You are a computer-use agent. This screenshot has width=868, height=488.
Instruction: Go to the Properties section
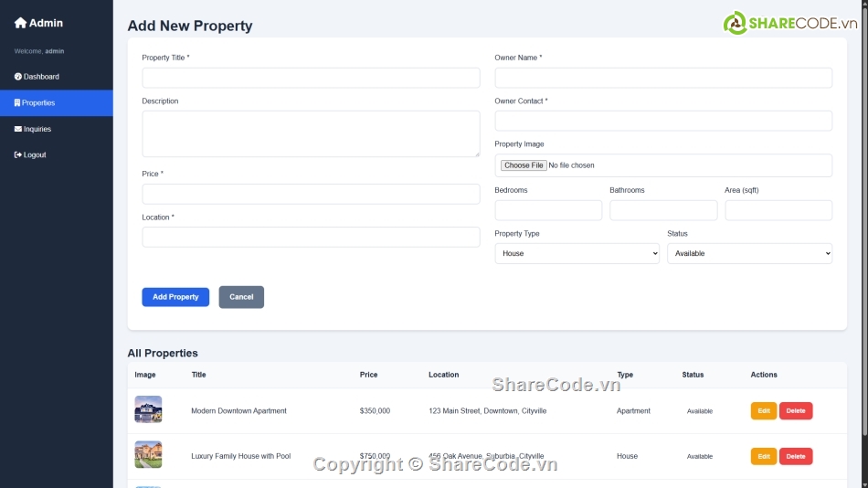click(x=57, y=102)
